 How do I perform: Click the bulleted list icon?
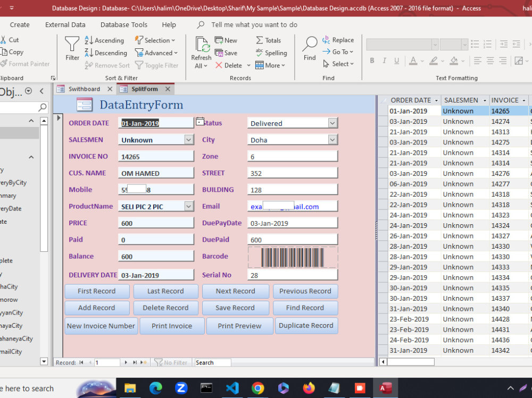click(x=475, y=44)
